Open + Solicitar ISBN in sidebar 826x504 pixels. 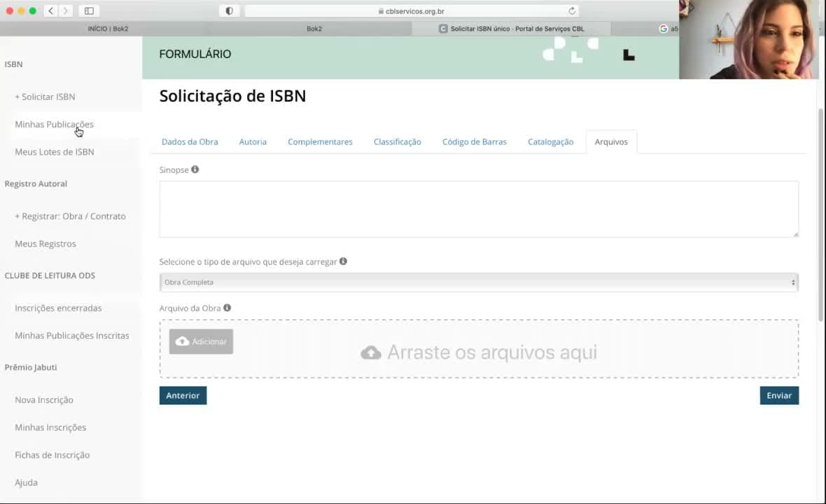click(45, 97)
